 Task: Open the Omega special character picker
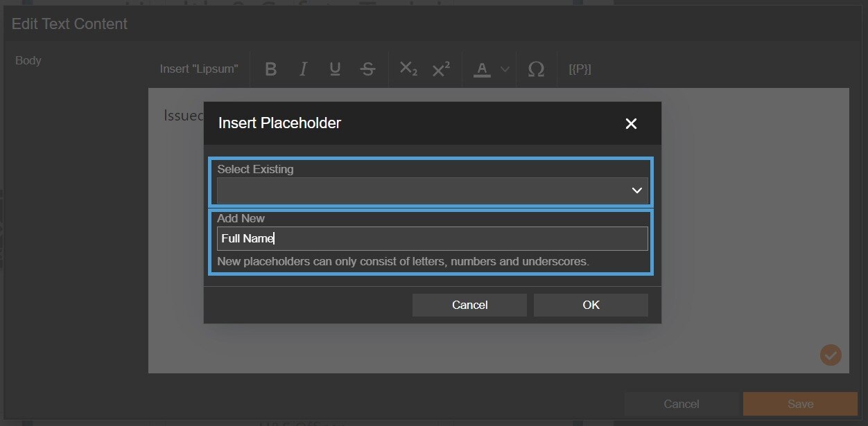pyautogui.click(x=535, y=69)
